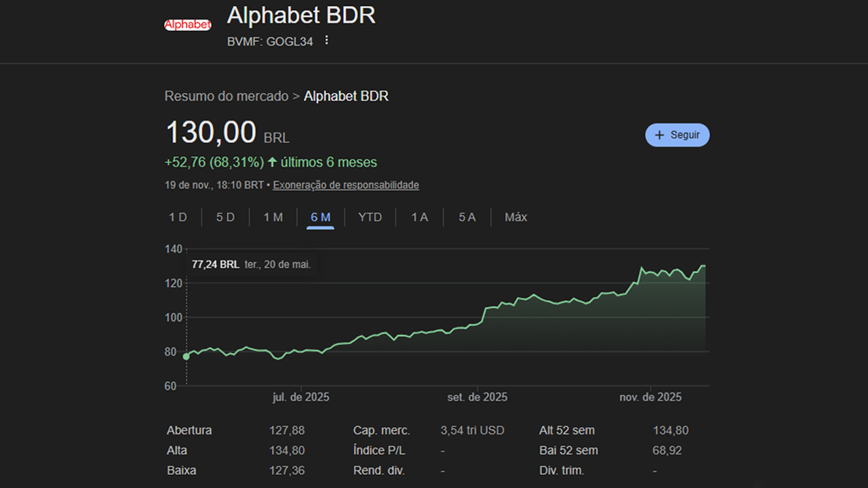868x488 pixels.
Task: Click the 77,24 BRL chart tooltip
Action: tap(251, 264)
